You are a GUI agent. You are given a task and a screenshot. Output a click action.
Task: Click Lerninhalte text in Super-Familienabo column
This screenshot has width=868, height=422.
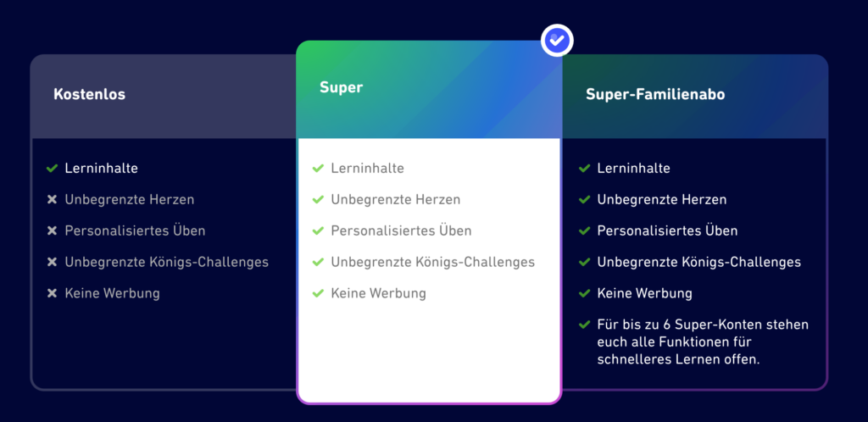coord(634,168)
